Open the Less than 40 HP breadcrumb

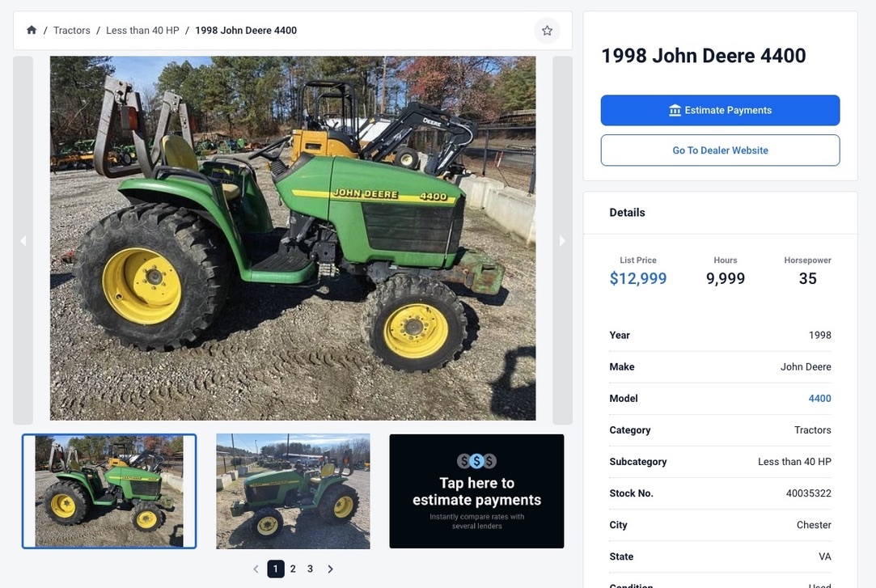142,30
